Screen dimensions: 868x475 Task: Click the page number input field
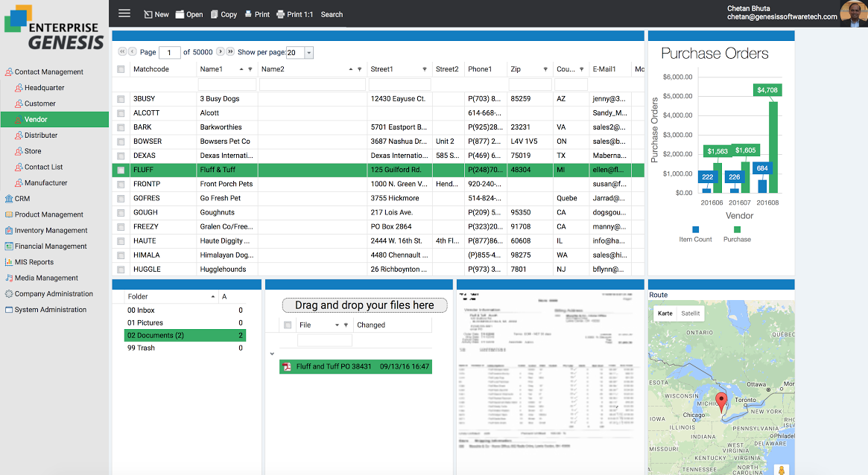click(169, 53)
